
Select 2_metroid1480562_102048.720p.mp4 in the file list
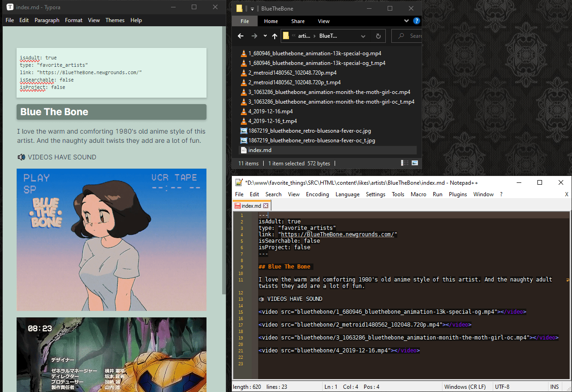[x=292, y=73]
